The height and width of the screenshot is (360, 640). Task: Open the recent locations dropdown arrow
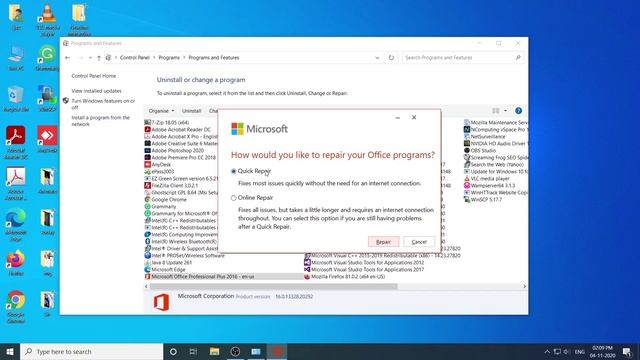pyautogui.click(x=90, y=58)
